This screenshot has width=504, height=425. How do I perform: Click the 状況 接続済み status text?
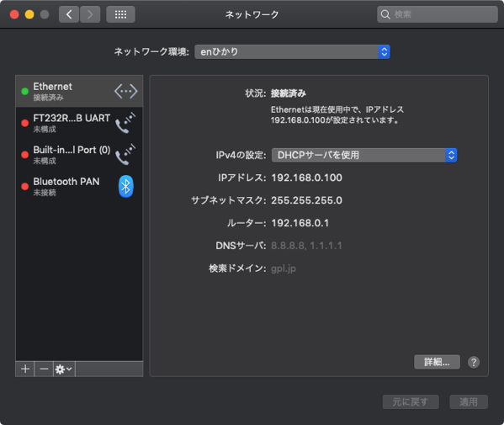[289, 93]
